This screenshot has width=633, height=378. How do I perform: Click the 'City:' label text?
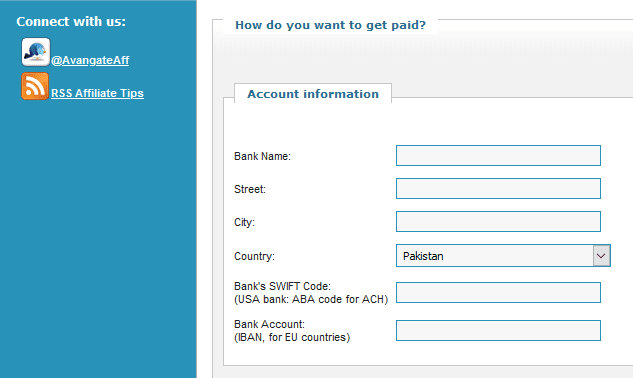click(x=244, y=223)
